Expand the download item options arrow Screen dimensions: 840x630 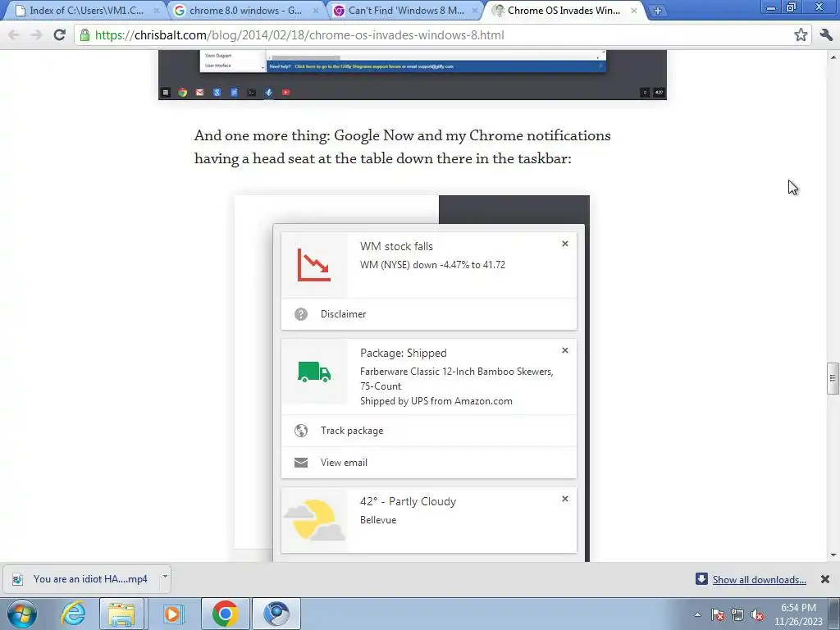165,577
